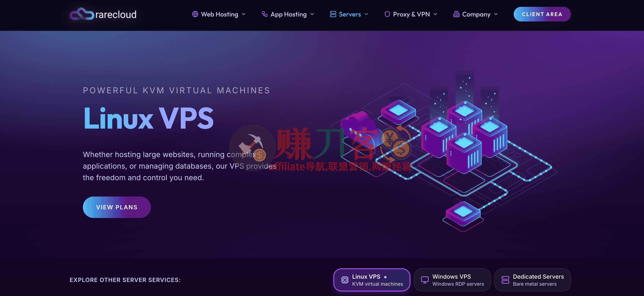Click the Servers rack icon in navbar
Screen dimensions: 644x296
click(333, 14)
